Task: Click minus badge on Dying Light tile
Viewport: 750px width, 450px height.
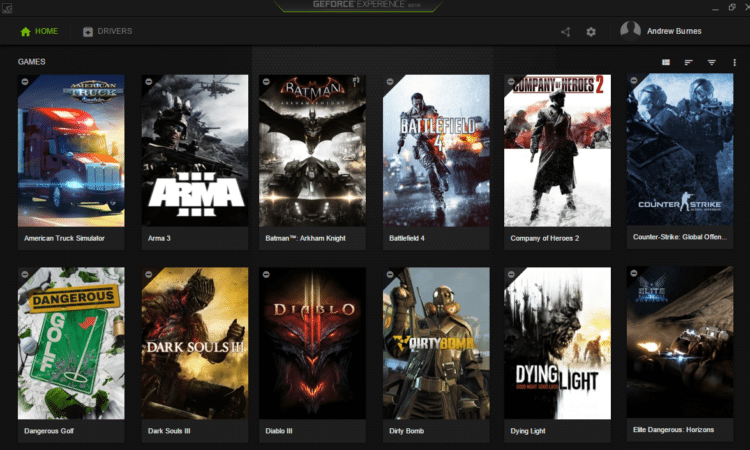Action: [511, 274]
